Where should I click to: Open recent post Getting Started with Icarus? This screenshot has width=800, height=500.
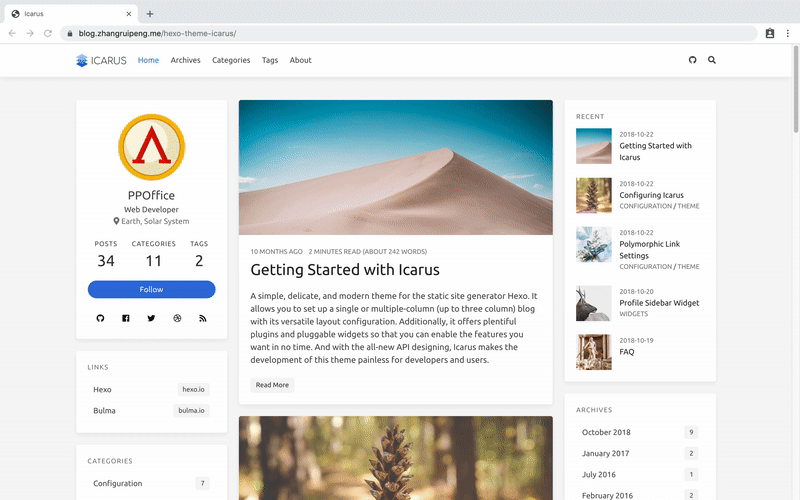tap(656, 152)
